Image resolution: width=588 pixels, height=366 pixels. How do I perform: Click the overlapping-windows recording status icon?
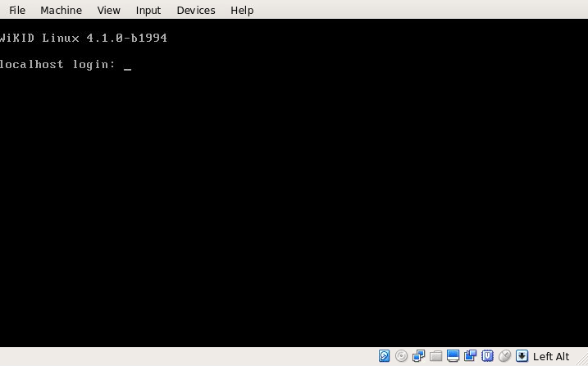(470, 355)
